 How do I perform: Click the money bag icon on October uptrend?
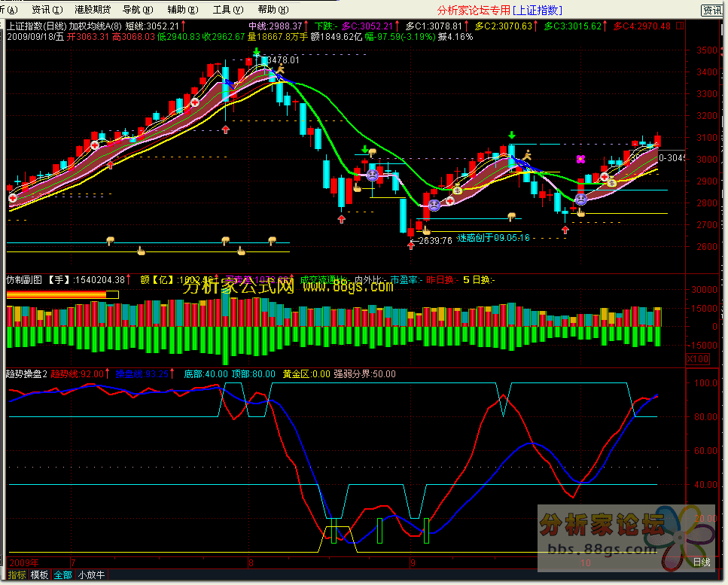611,183
